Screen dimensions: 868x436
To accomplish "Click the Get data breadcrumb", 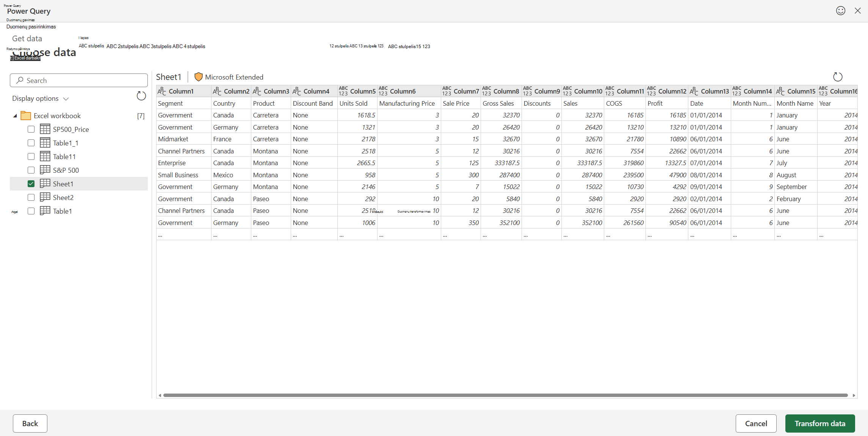I will 27,38.
